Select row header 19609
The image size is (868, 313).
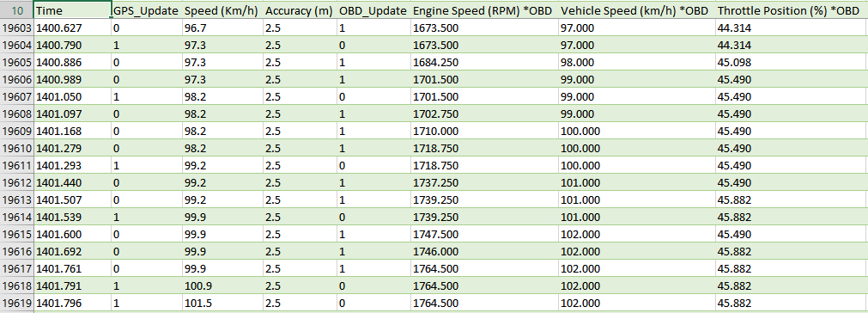[x=16, y=132]
